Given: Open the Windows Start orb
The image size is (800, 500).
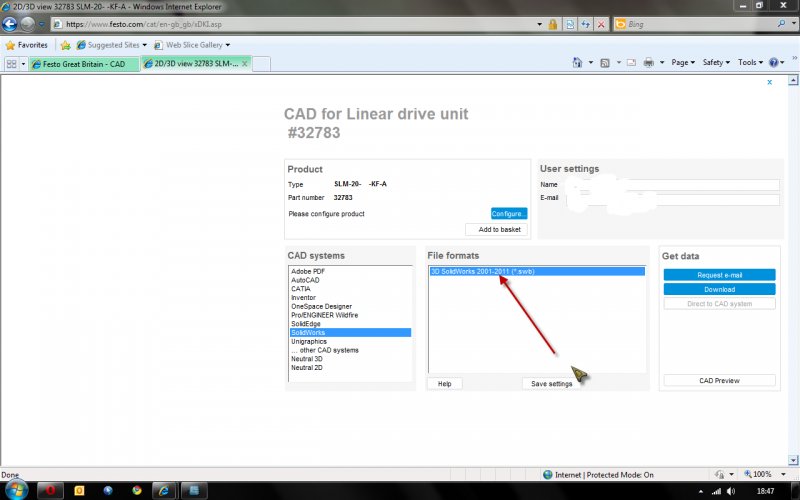Looking at the screenshot, I should pyautogui.click(x=15, y=490).
